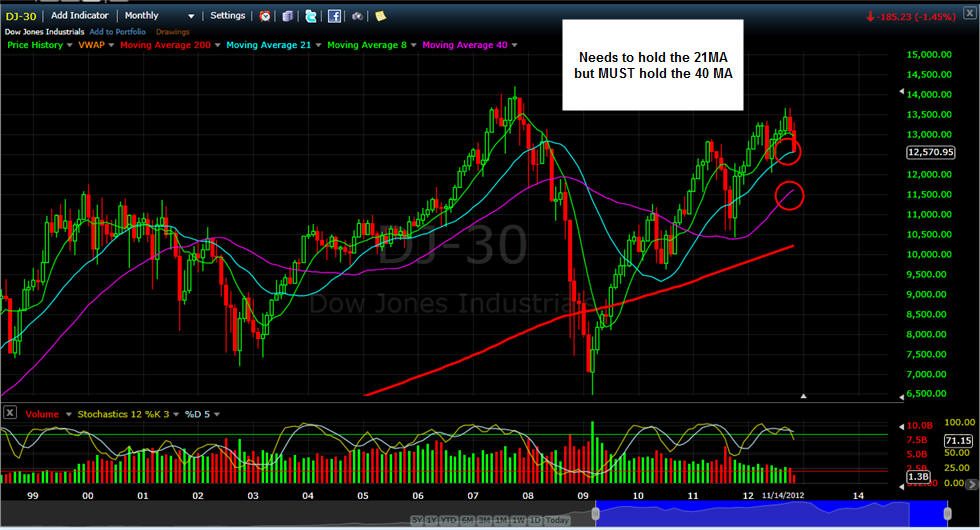Screen dimensions: 980x530
Task: Click the DJ-30 ticker symbol
Action: coord(21,16)
